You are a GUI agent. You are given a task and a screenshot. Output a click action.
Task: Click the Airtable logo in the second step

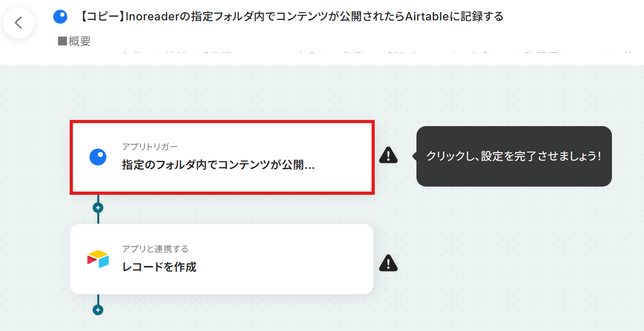[98, 259]
